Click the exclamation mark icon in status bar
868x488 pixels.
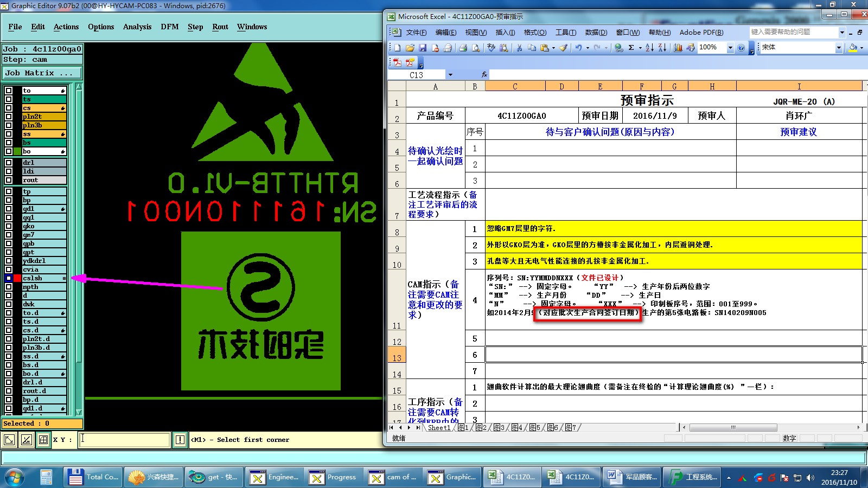coord(180,440)
